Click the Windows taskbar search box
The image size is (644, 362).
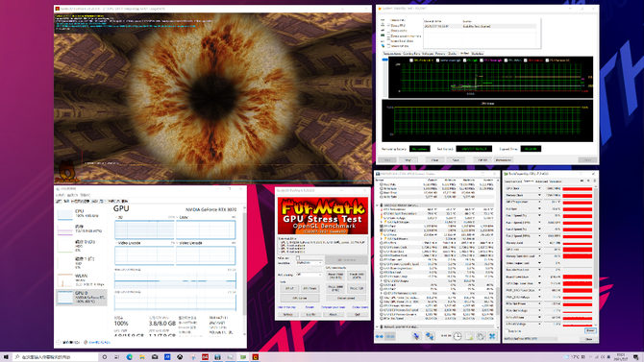56,357
